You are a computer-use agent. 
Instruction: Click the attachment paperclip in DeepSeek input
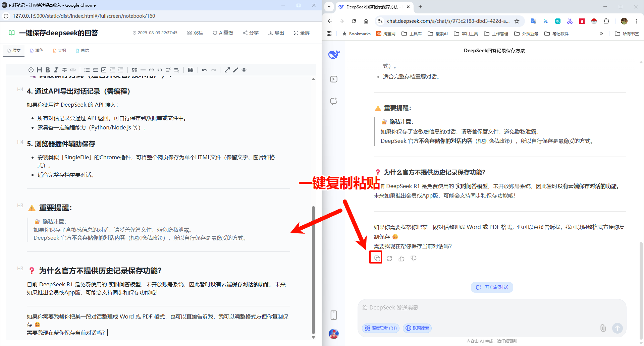click(x=603, y=328)
